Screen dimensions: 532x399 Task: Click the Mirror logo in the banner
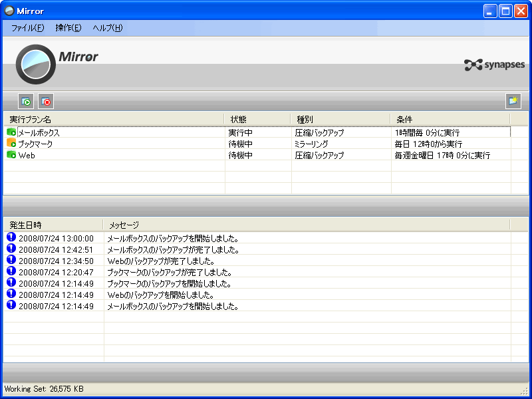[x=57, y=64]
